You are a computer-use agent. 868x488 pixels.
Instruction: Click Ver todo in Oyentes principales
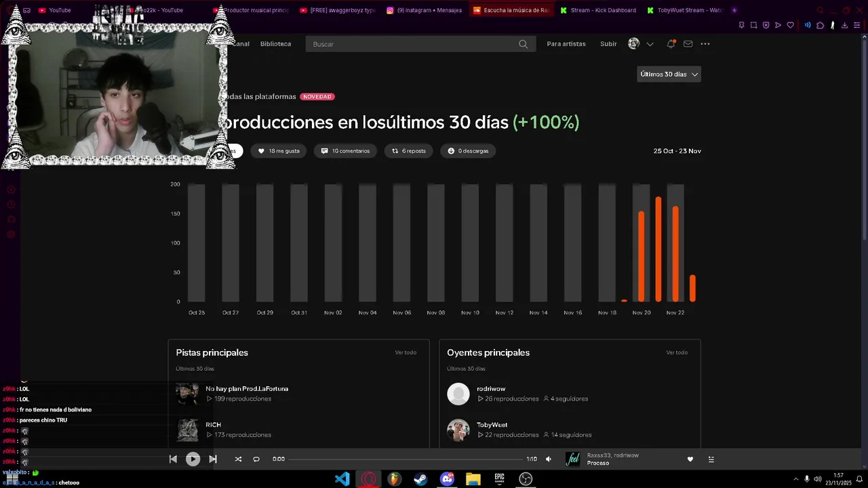pos(677,352)
